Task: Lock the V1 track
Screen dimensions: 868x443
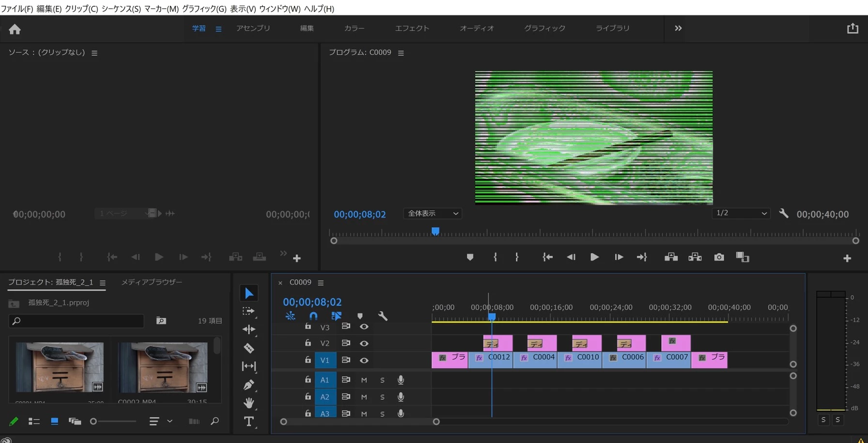Action: tap(308, 360)
